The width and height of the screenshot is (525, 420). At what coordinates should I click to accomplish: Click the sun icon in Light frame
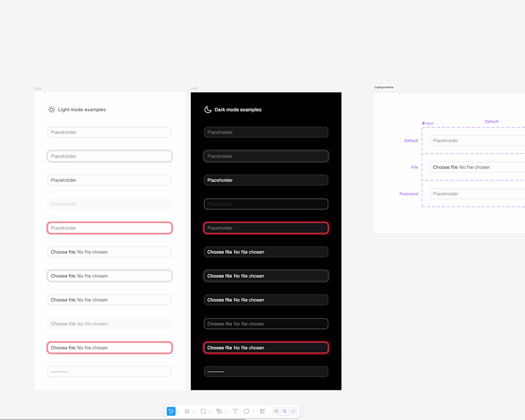[x=51, y=110]
